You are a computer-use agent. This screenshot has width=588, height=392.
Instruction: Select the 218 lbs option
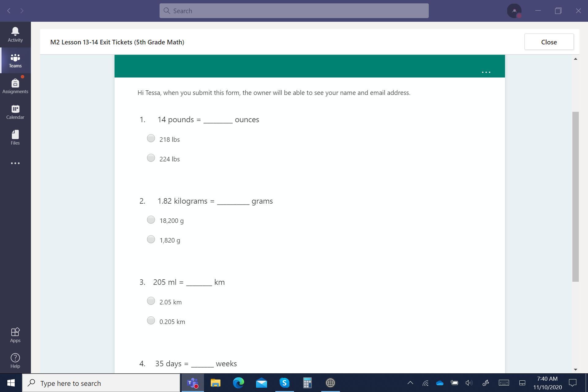(x=151, y=138)
